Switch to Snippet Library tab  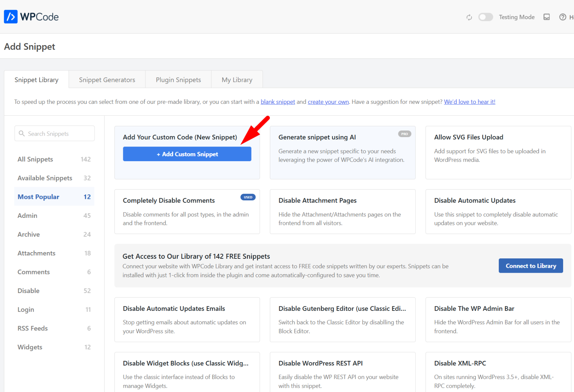point(36,80)
